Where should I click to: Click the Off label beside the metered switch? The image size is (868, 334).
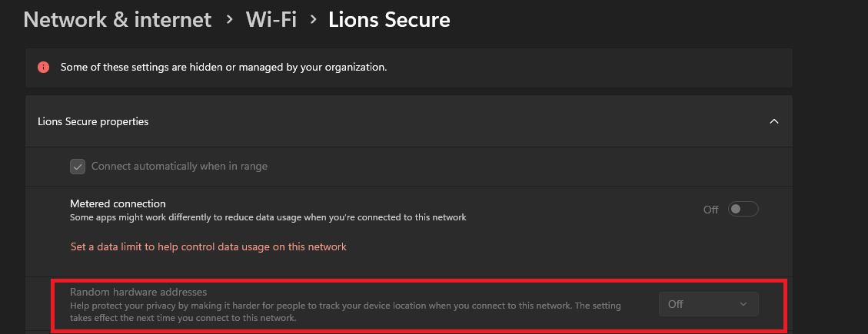(711, 210)
